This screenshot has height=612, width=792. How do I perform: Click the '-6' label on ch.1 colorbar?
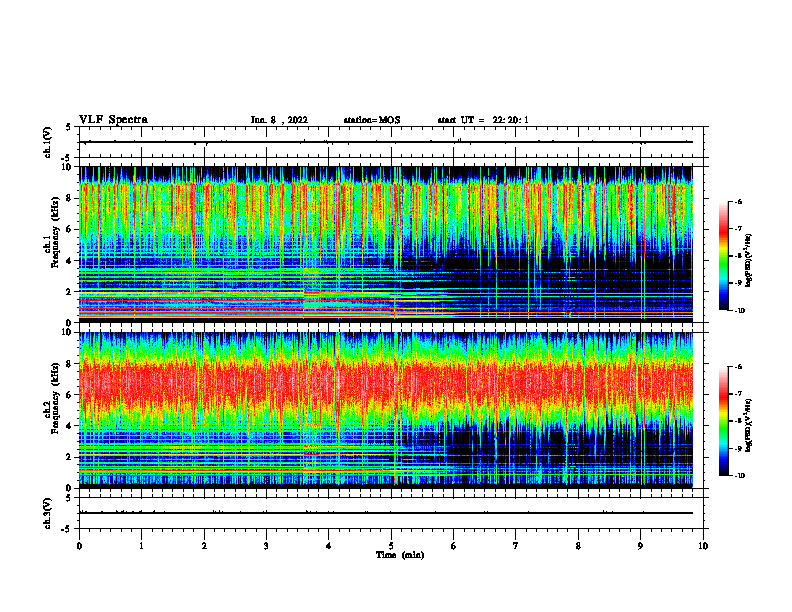[x=738, y=201]
